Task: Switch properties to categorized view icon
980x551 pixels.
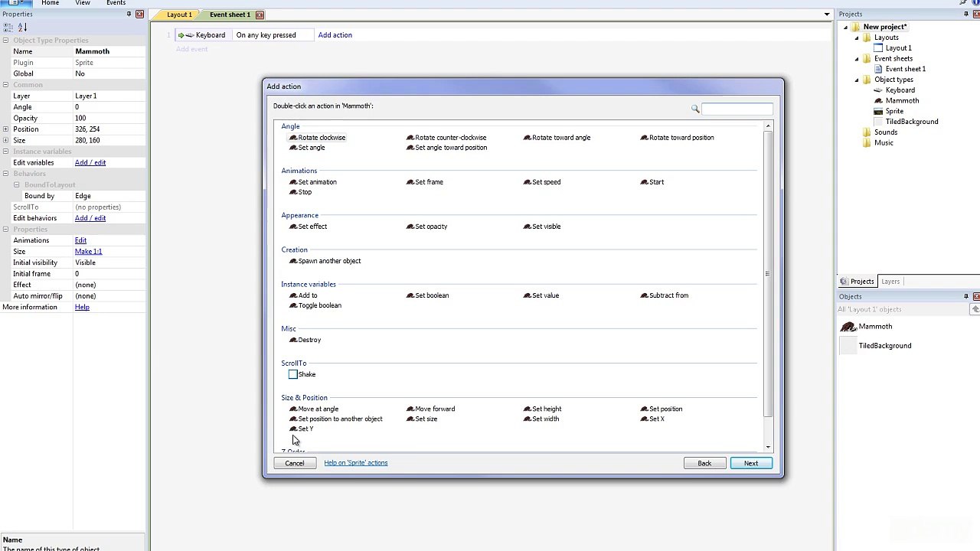Action: 8,28
